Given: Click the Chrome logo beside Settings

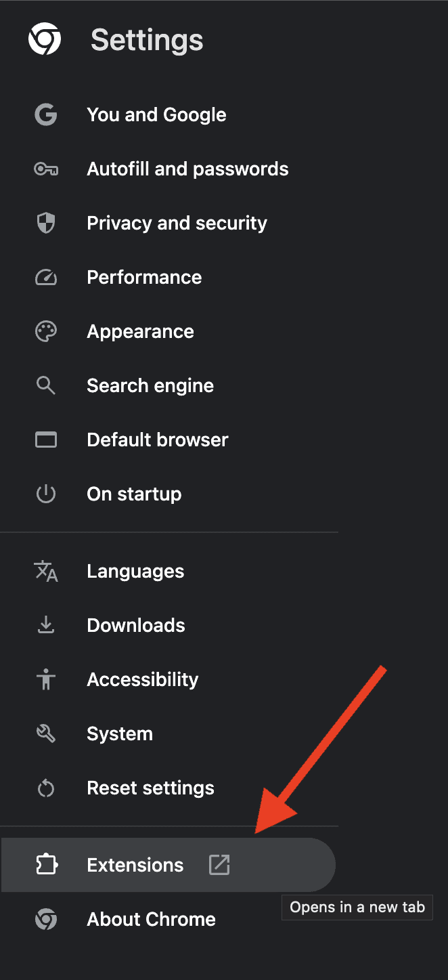Looking at the screenshot, I should coord(45,39).
